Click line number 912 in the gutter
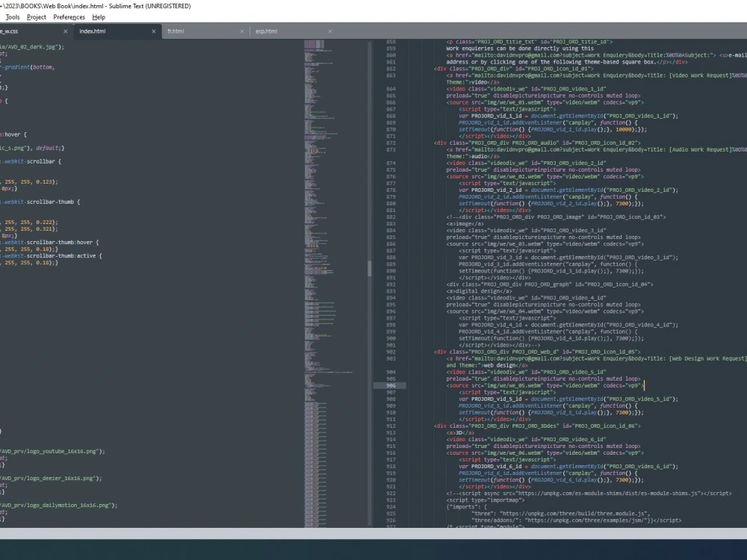Image resolution: width=747 pixels, height=560 pixels. tap(391, 426)
